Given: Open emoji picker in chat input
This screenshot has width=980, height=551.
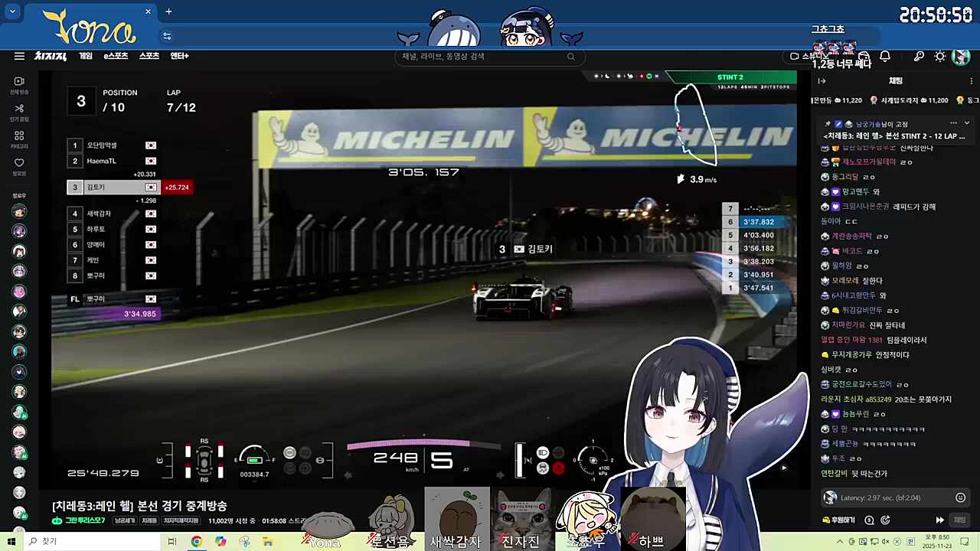Looking at the screenshot, I should (x=961, y=497).
